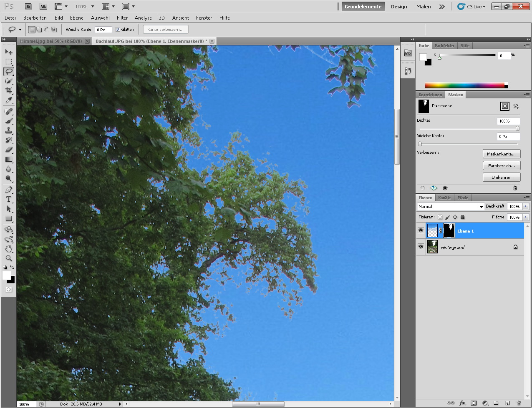Select the Hand tool
This screenshot has width=532, height=408.
(9, 249)
